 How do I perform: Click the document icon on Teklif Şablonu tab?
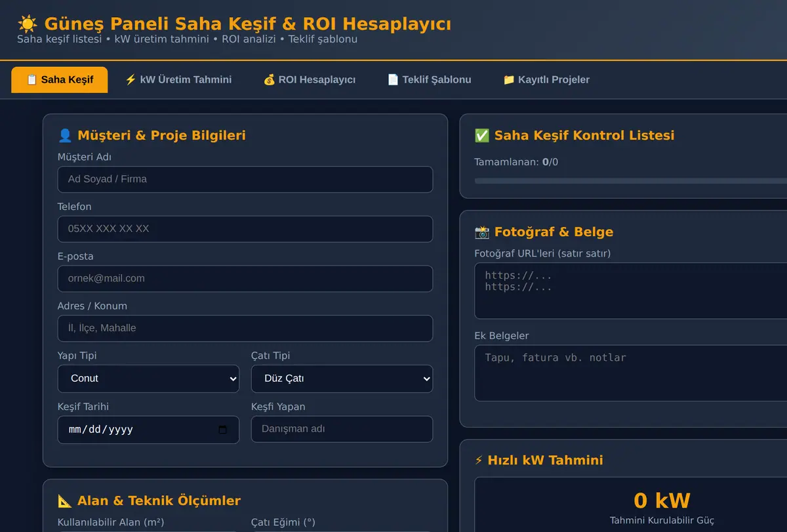tap(393, 79)
